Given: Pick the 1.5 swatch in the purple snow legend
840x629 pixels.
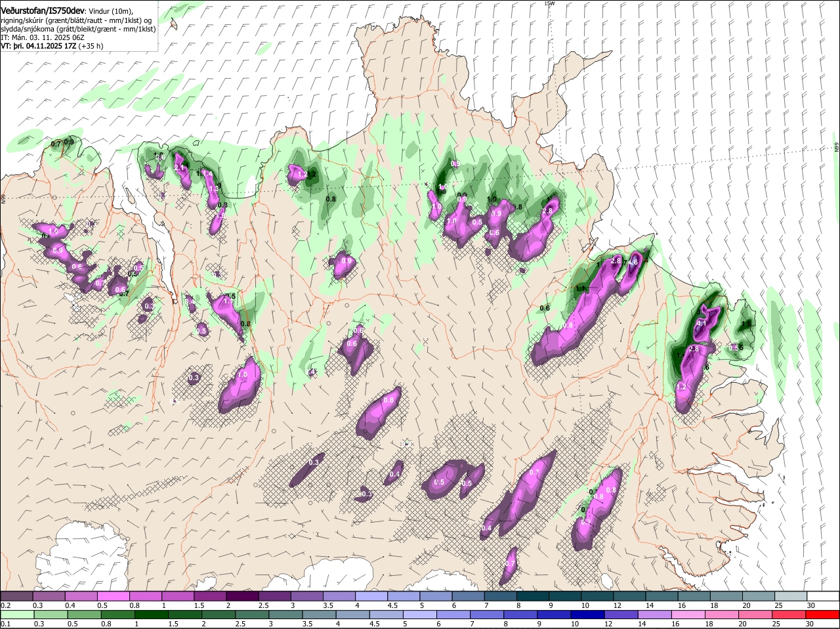Looking at the screenshot, I should 210,596.
